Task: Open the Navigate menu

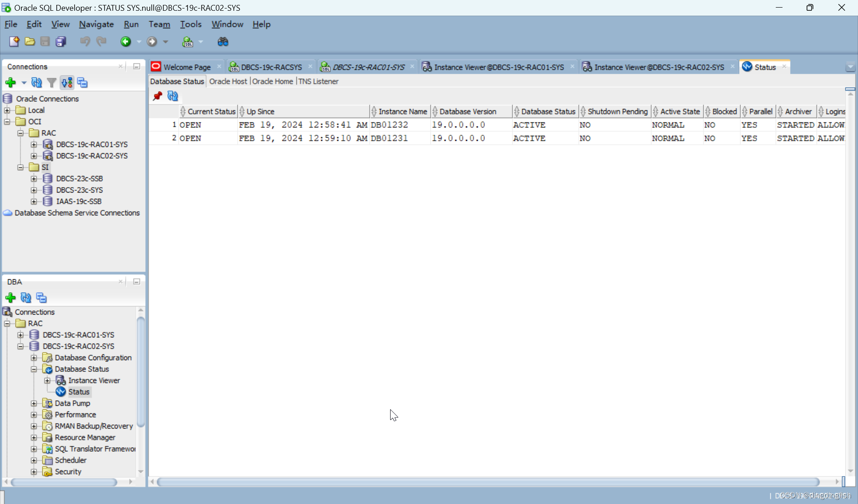Action: 96,24
